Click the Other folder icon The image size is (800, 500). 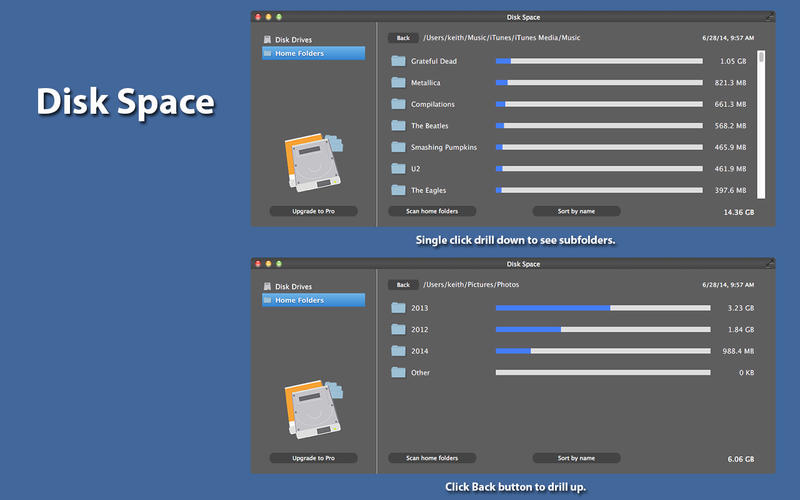[398, 372]
